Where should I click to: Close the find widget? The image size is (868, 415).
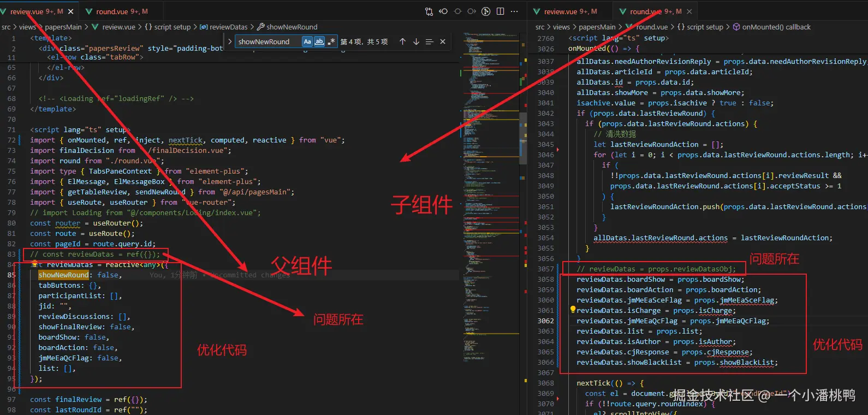pyautogui.click(x=443, y=41)
